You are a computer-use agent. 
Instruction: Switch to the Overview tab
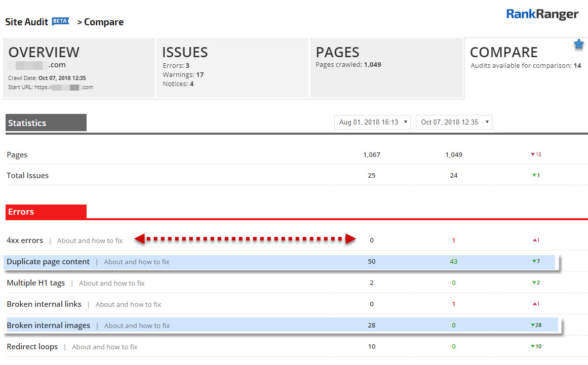point(79,67)
